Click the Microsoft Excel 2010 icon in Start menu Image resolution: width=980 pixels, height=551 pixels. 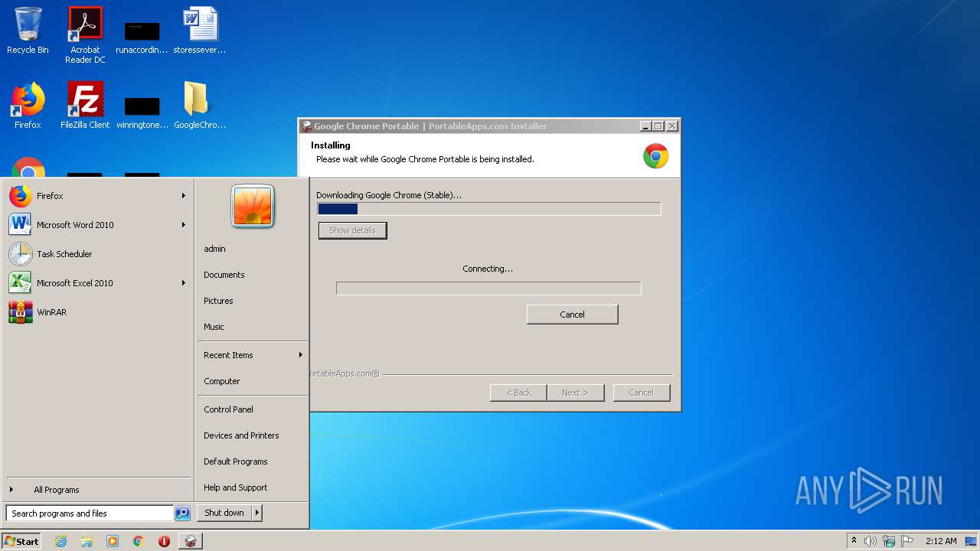point(21,283)
